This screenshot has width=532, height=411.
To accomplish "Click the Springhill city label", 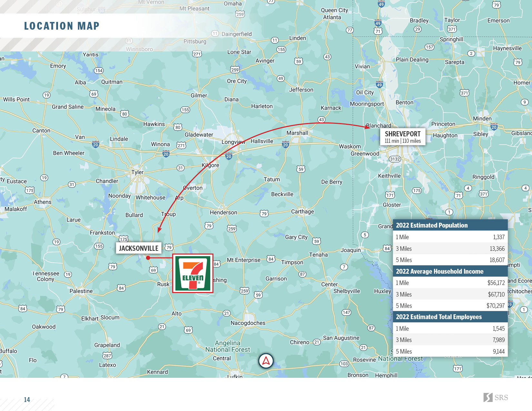I will 451,39.
